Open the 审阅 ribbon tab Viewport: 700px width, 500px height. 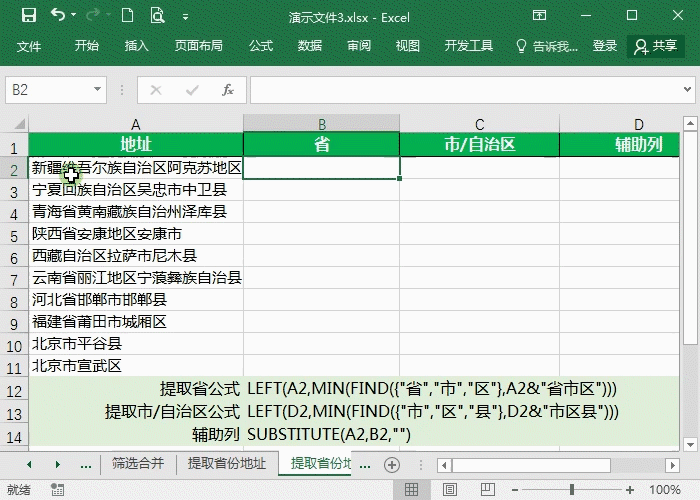[359, 46]
